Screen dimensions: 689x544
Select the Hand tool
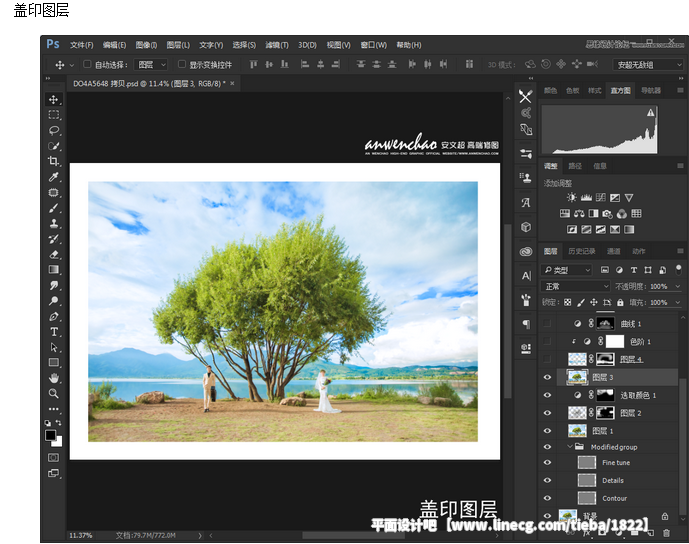54,378
